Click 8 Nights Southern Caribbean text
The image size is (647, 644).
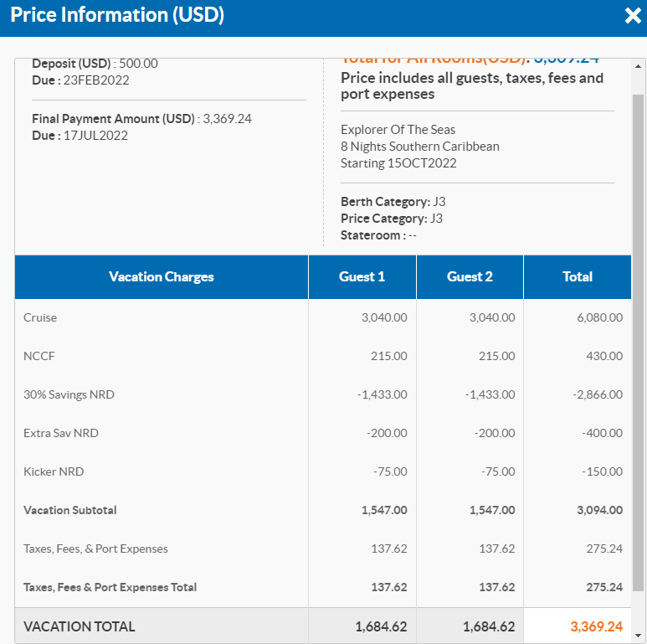tap(419, 147)
